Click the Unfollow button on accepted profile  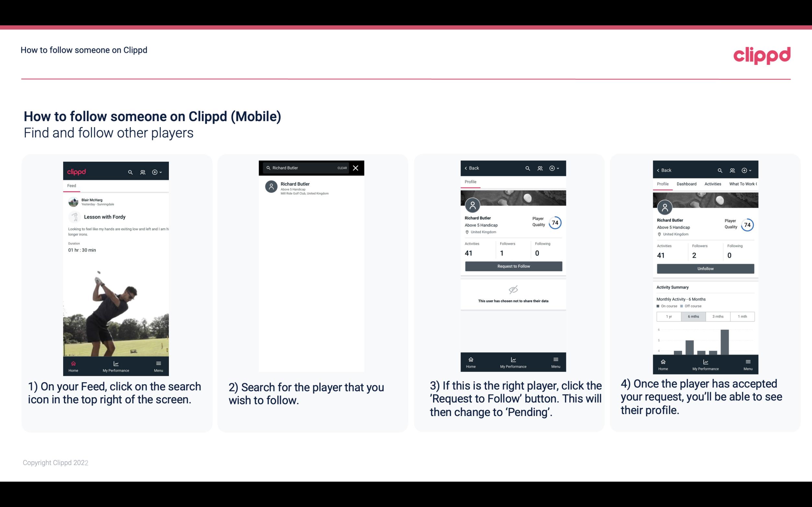point(705,268)
